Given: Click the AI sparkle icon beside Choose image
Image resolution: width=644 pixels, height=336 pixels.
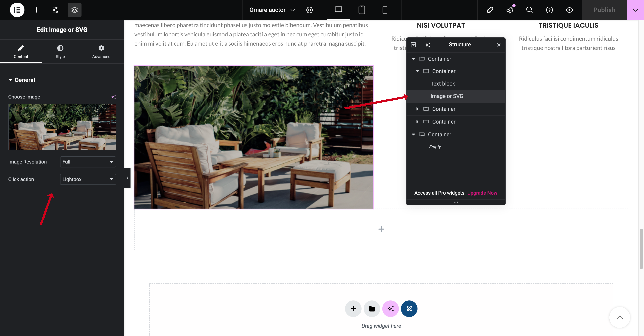Looking at the screenshot, I should point(113,97).
